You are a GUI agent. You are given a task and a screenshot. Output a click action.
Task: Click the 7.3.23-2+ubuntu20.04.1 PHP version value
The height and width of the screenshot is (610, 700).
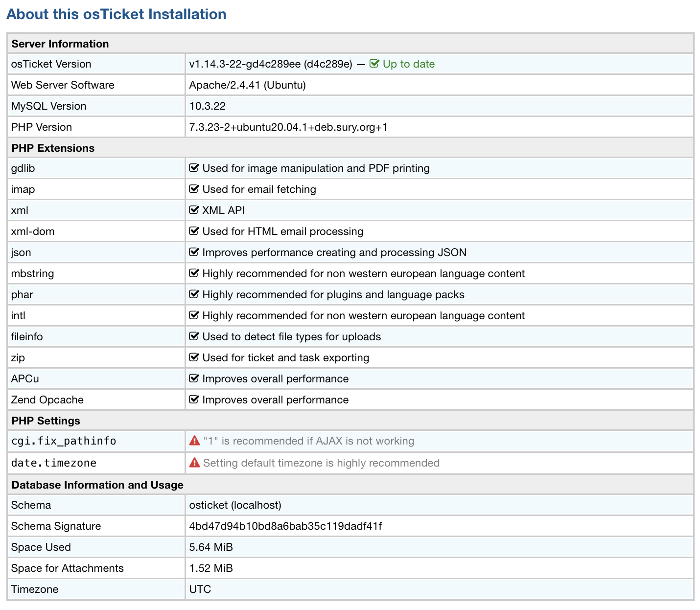tap(288, 127)
